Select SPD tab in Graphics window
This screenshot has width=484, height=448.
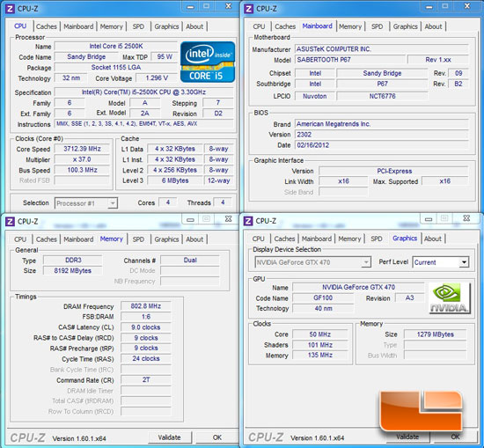[377, 239]
